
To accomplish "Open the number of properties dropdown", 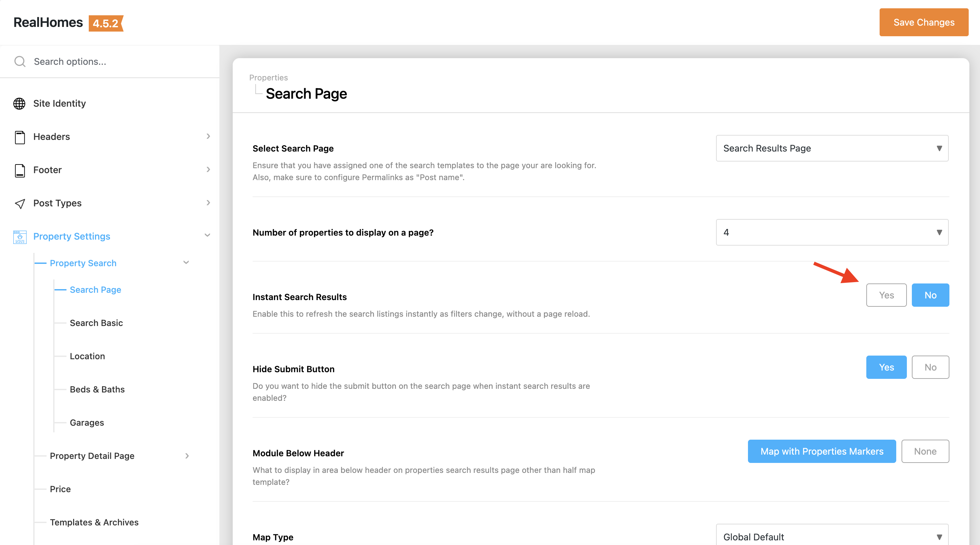I will point(832,232).
